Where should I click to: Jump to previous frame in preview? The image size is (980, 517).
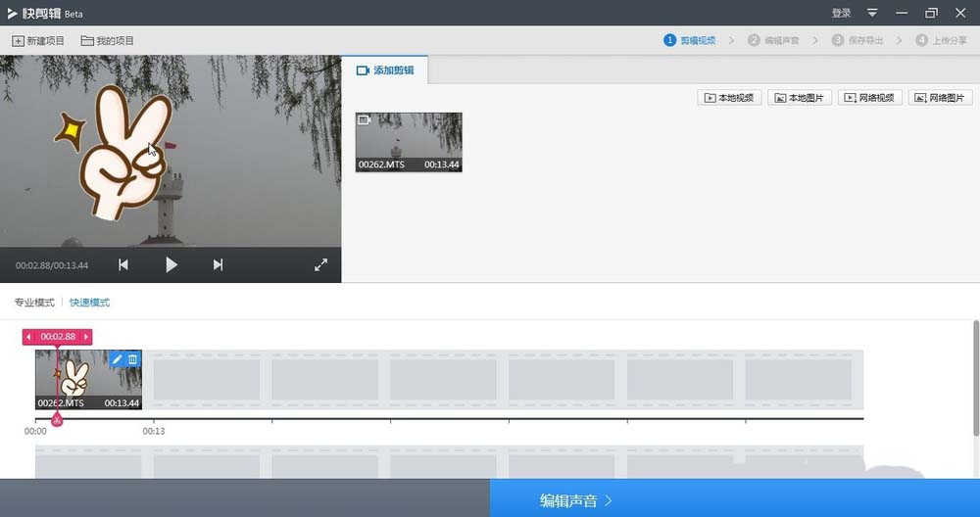coord(123,264)
